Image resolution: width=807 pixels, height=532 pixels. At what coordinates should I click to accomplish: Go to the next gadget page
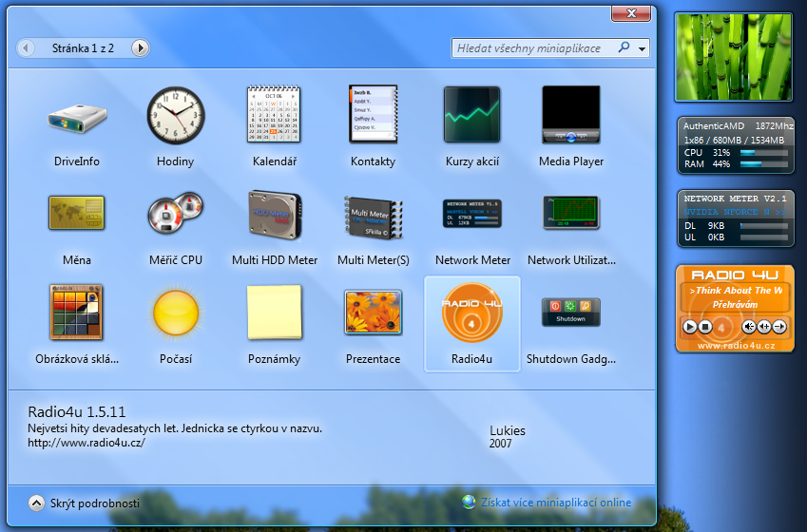click(140, 47)
